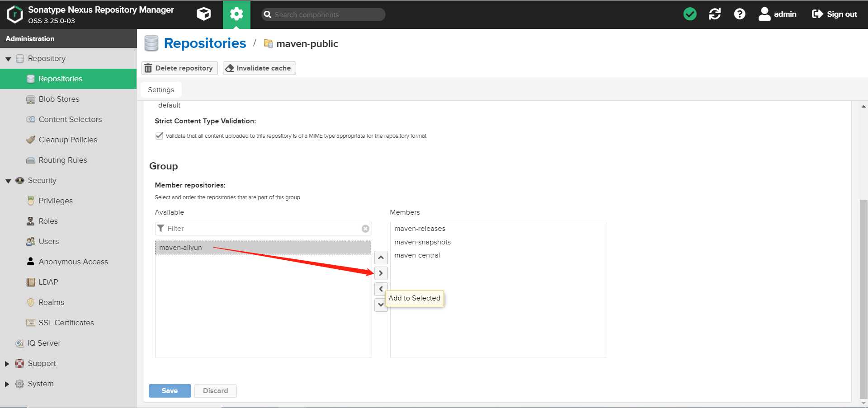Click the Realms shield icon
This screenshot has height=408, width=868.
point(31,302)
